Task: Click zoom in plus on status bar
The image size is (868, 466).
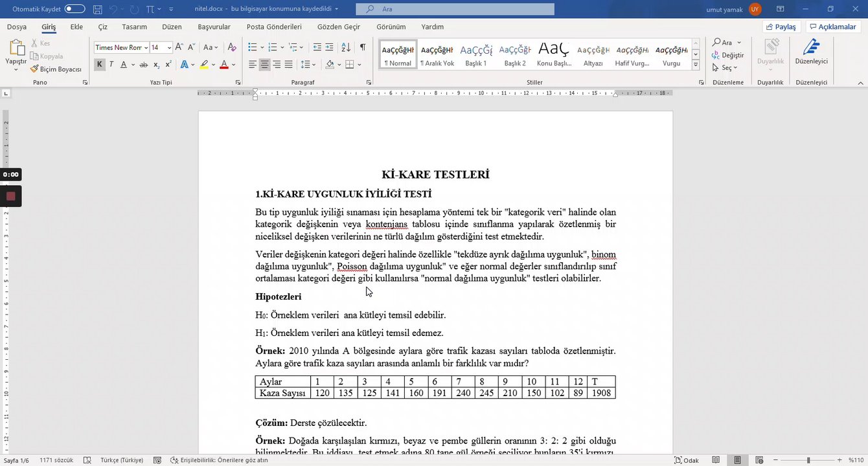Action: pos(841,460)
